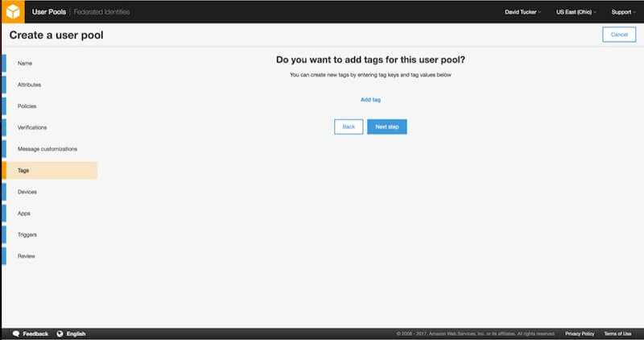Navigate to Message customizations step
644x340 pixels.
47,149
